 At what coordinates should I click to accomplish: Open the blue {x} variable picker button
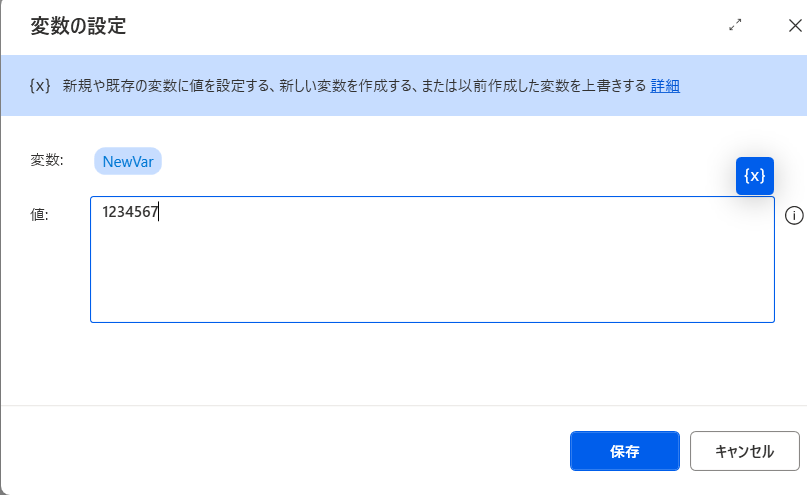tap(755, 176)
